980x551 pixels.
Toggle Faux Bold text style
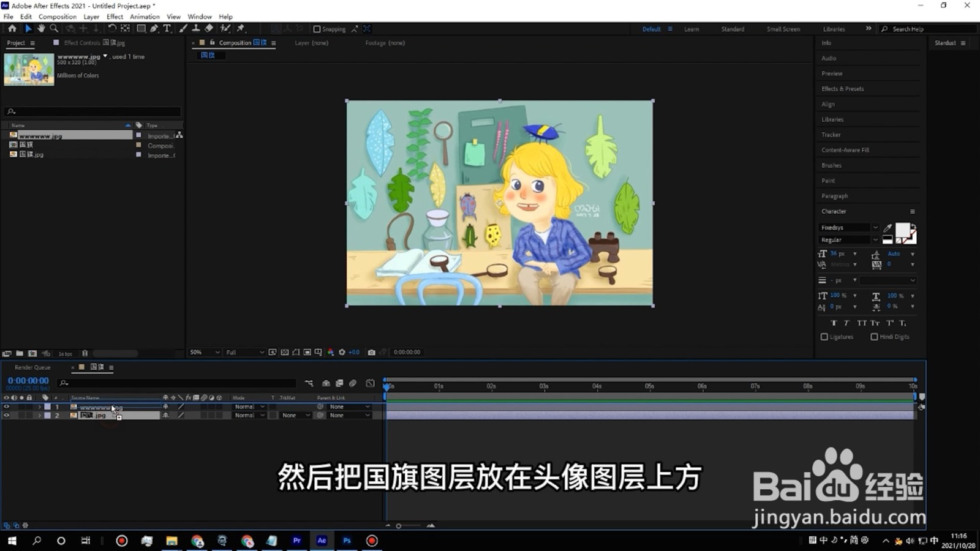coord(834,323)
